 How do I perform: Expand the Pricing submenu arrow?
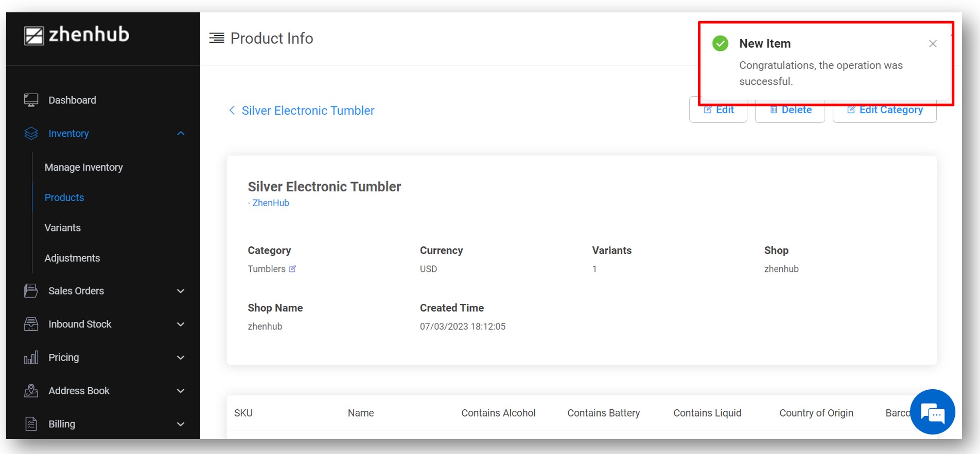point(181,358)
